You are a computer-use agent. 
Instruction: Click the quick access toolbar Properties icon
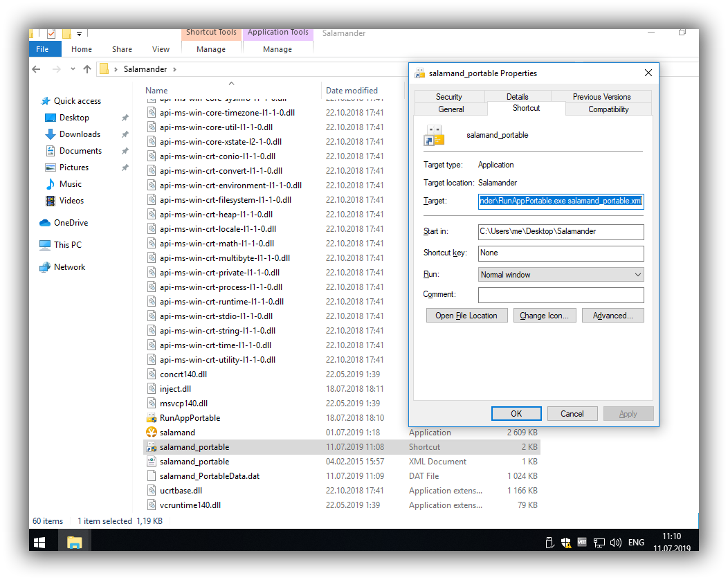[51, 34]
